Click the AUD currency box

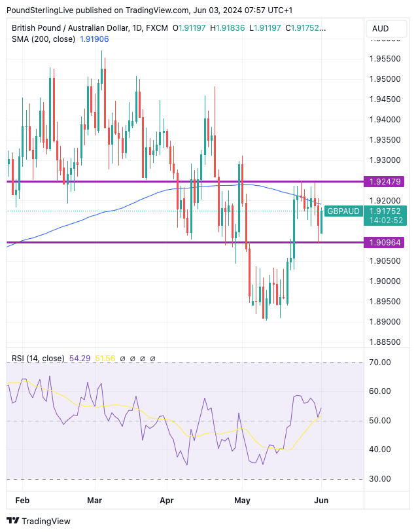[381, 29]
